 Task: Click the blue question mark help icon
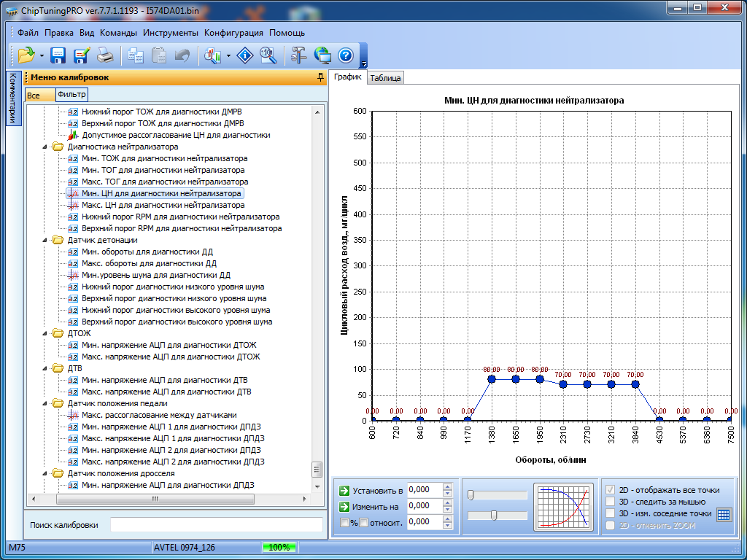345,55
